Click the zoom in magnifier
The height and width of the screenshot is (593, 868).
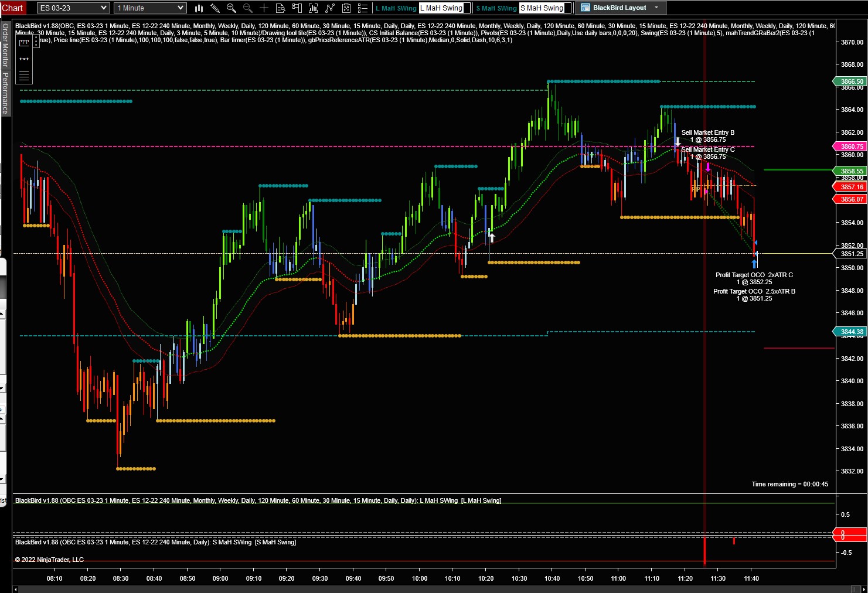point(232,8)
